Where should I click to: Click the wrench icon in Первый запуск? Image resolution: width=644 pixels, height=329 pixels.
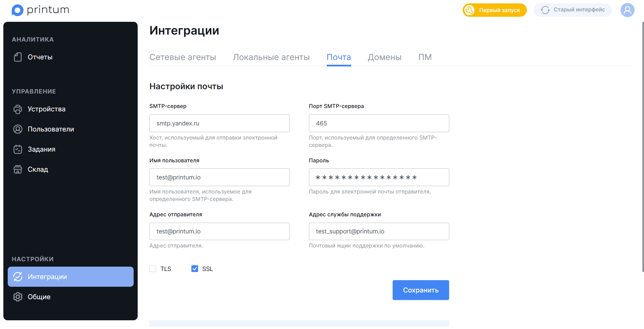(x=469, y=10)
